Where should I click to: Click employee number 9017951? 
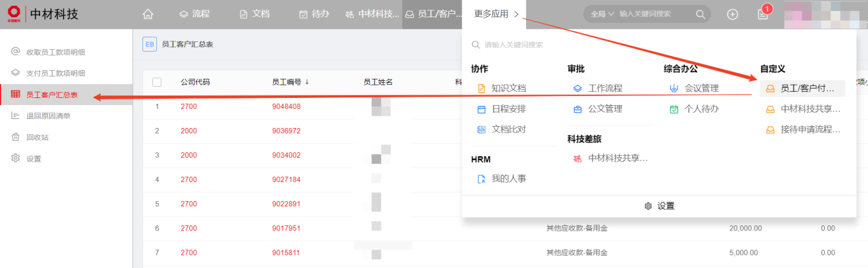(286, 228)
